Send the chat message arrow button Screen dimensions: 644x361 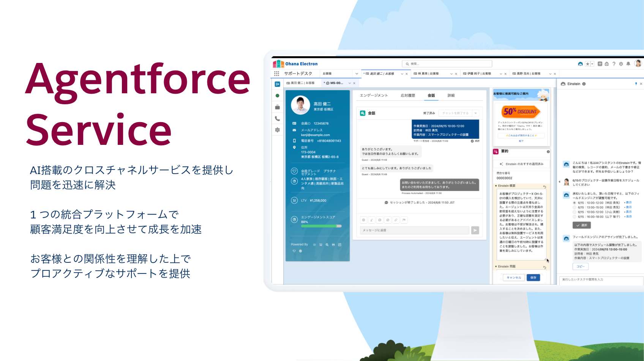pyautogui.click(x=475, y=230)
